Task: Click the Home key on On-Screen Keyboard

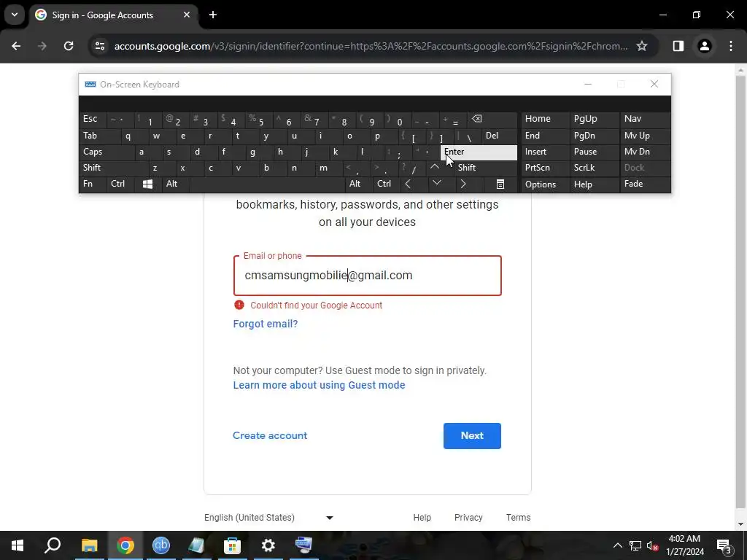Action: click(x=545, y=119)
